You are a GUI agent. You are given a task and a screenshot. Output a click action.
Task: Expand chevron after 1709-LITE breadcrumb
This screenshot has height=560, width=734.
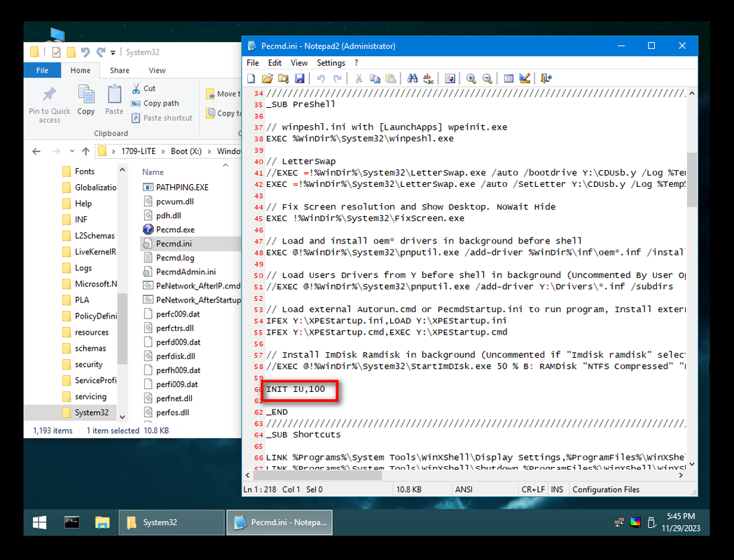click(163, 151)
